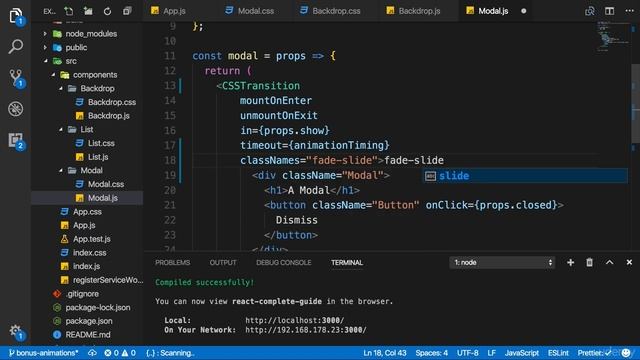Open changes icon at editor top right
The image size is (640, 360).
(x=589, y=11)
